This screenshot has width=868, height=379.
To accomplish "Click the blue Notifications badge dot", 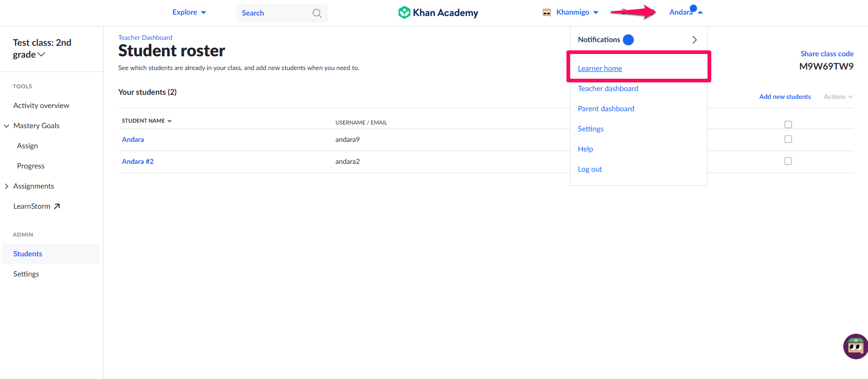I will point(628,40).
